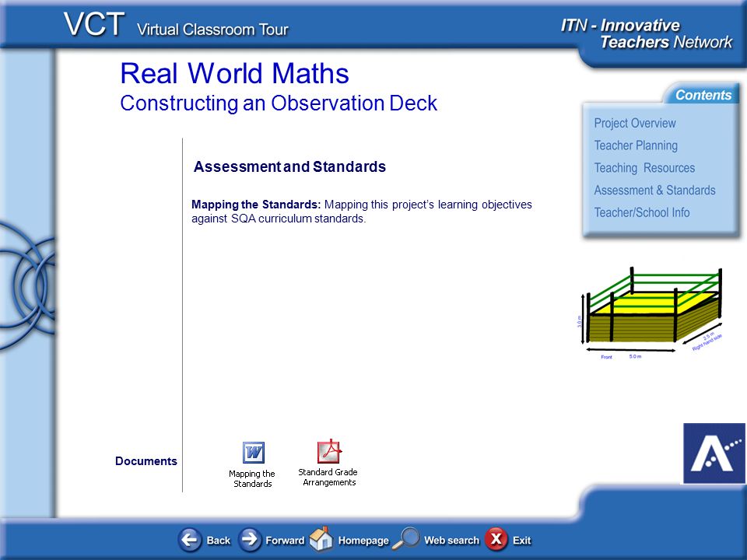Click the Standard Grade Arrangements file label
The image size is (747, 560).
tap(328, 477)
